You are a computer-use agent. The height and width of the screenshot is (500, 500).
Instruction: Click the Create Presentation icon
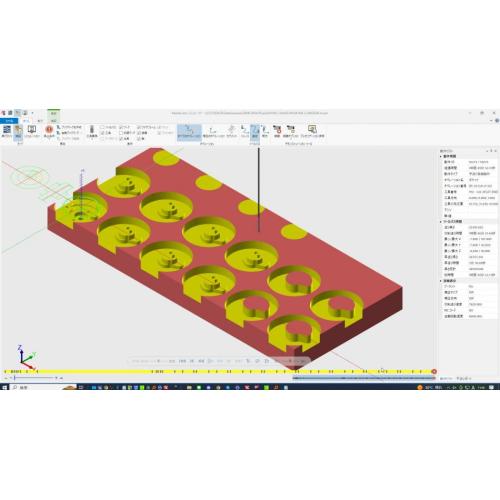pos(312,132)
